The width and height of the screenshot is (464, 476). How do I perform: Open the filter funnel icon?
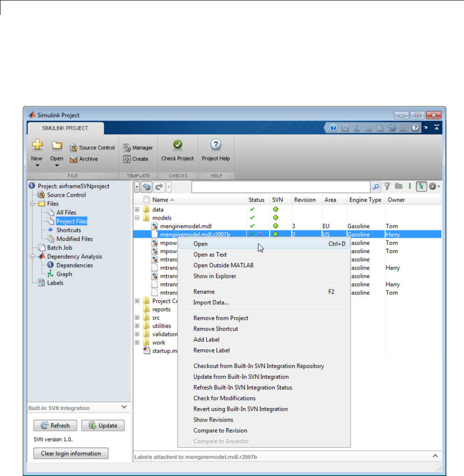[x=387, y=187]
